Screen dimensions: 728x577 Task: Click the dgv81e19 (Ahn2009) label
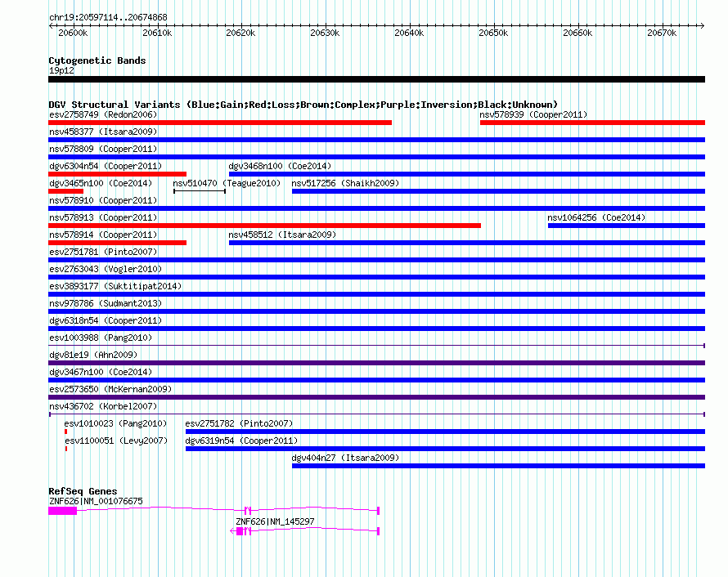93,355
